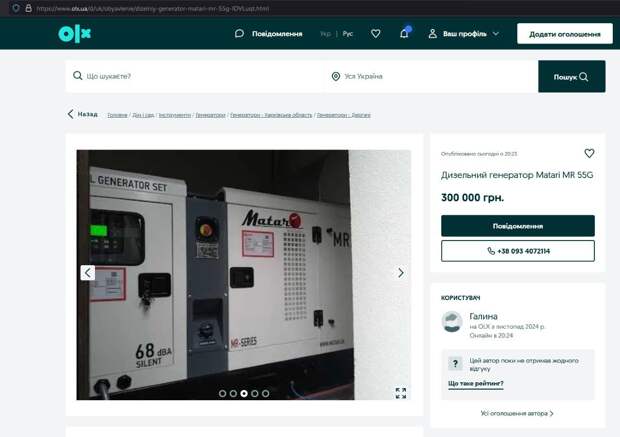Show the next photo with the right arrow

[401, 272]
